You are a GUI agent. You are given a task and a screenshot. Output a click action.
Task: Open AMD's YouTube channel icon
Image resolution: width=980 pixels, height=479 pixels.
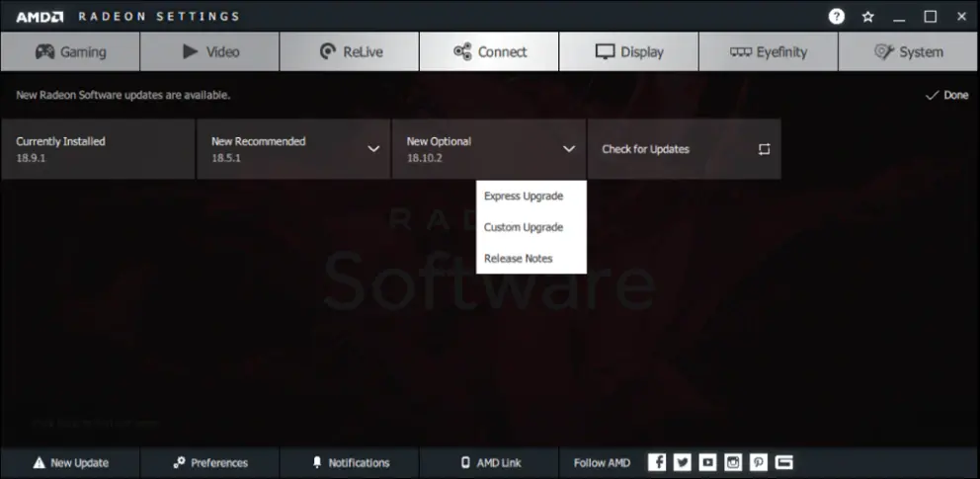[707, 462]
